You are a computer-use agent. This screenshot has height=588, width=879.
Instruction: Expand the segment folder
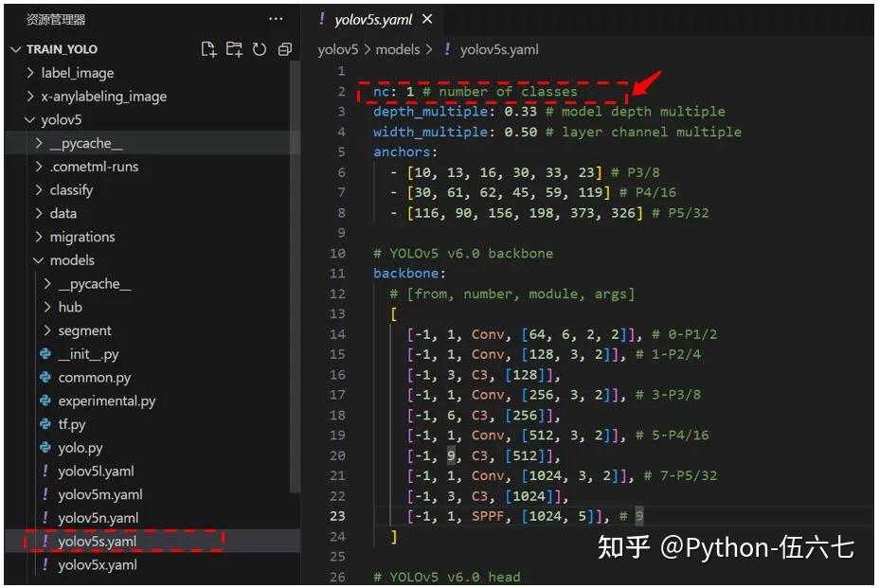[47, 330]
